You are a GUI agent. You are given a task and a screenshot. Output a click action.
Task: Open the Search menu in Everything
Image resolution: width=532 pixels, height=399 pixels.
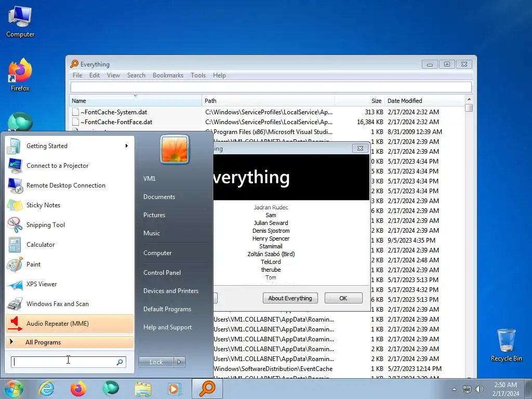[x=136, y=75]
